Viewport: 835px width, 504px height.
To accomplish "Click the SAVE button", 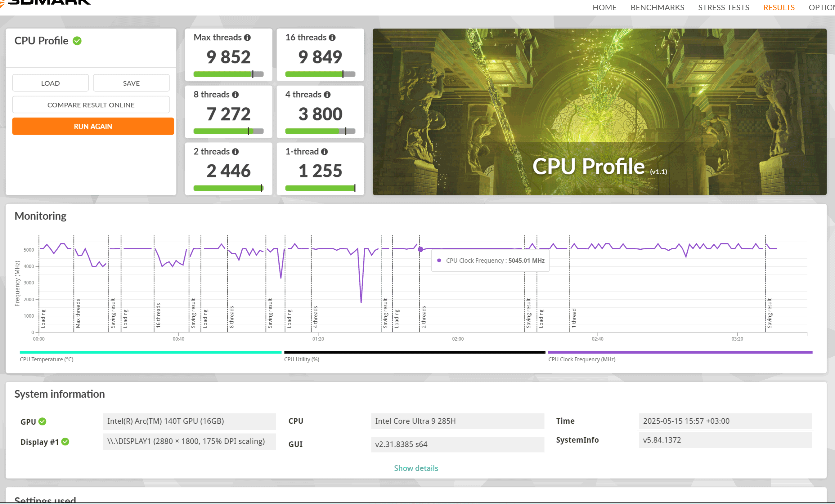I will click(x=131, y=83).
